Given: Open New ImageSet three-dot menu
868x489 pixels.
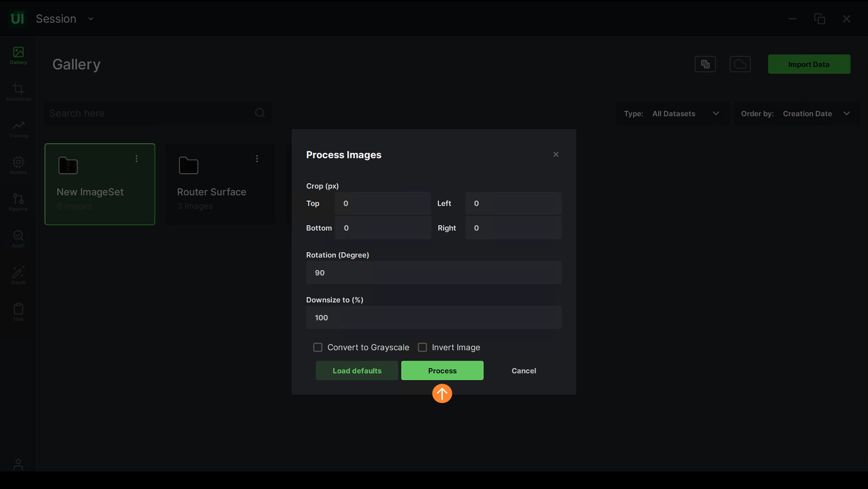Looking at the screenshot, I should click(x=136, y=159).
